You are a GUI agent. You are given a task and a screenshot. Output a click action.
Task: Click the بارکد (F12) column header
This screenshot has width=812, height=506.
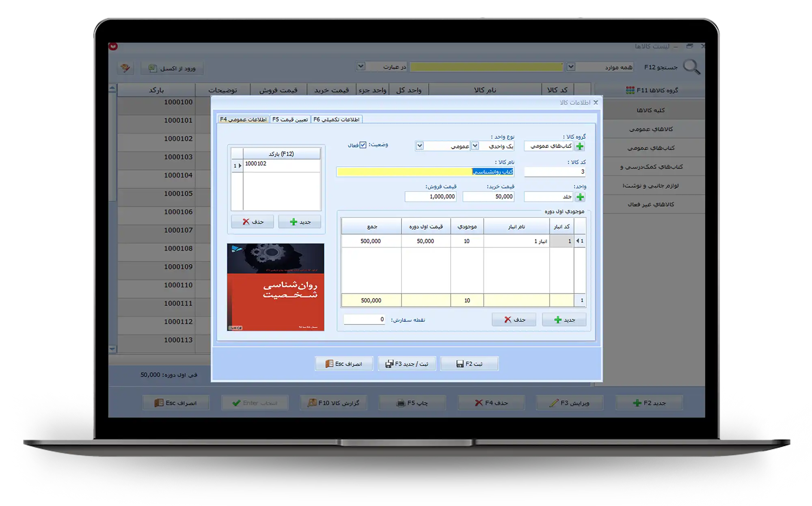coord(281,154)
